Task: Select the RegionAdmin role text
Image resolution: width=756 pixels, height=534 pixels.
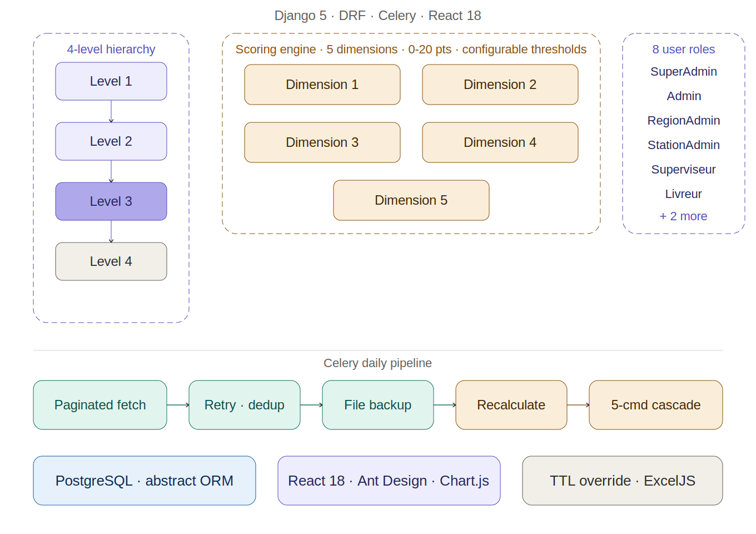Action: [x=684, y=121]
